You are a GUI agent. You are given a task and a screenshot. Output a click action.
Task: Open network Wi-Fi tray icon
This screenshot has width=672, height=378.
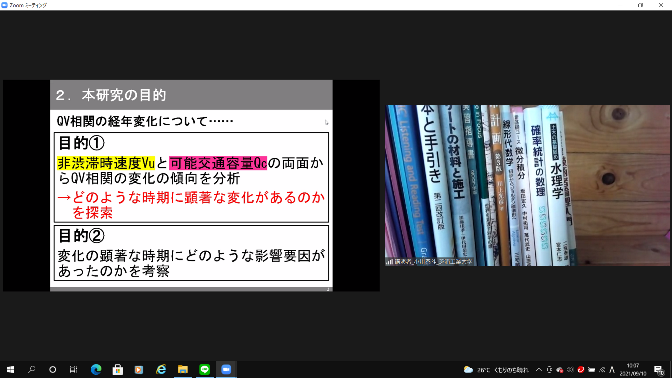pos(602,369)
